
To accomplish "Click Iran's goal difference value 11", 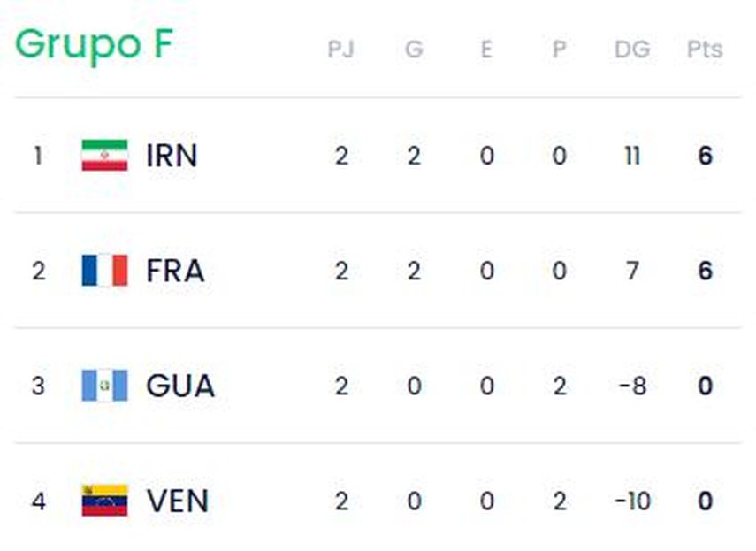I will click(632, 156).
